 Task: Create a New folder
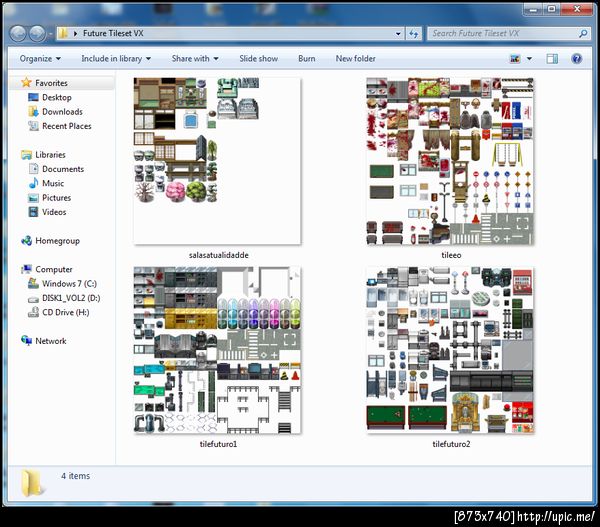(355, 59)
